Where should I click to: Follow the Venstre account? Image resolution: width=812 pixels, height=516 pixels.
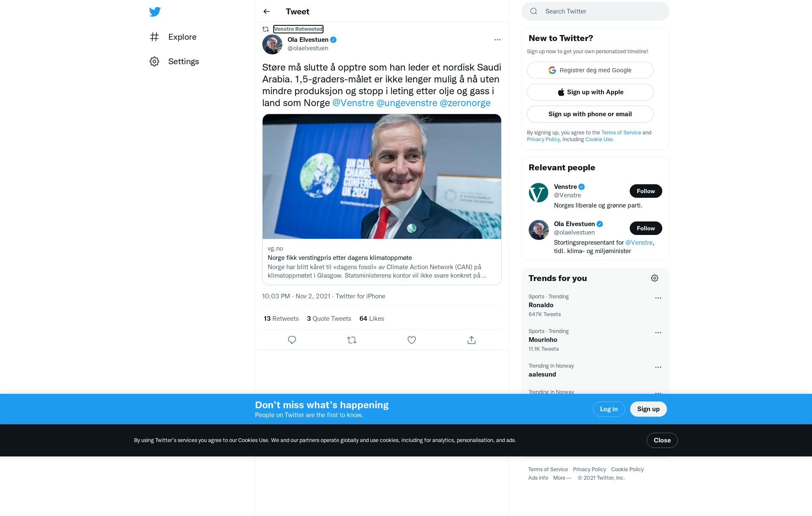(x=646, y=191)
